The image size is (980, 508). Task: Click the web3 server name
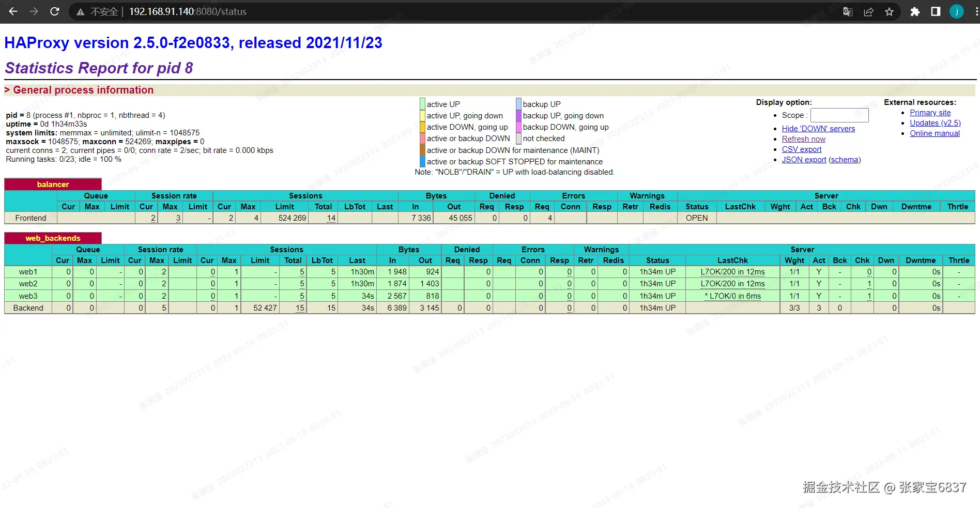click(28, 296)
